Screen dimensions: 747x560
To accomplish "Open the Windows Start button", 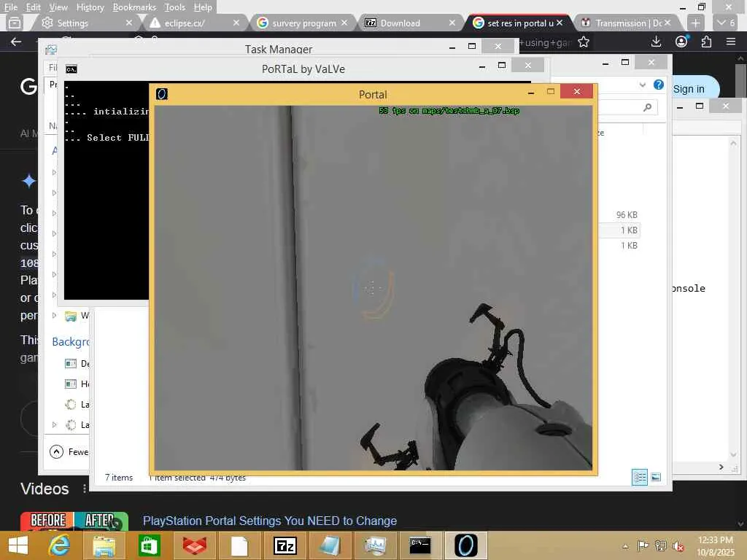I will (x=18, y=545).
